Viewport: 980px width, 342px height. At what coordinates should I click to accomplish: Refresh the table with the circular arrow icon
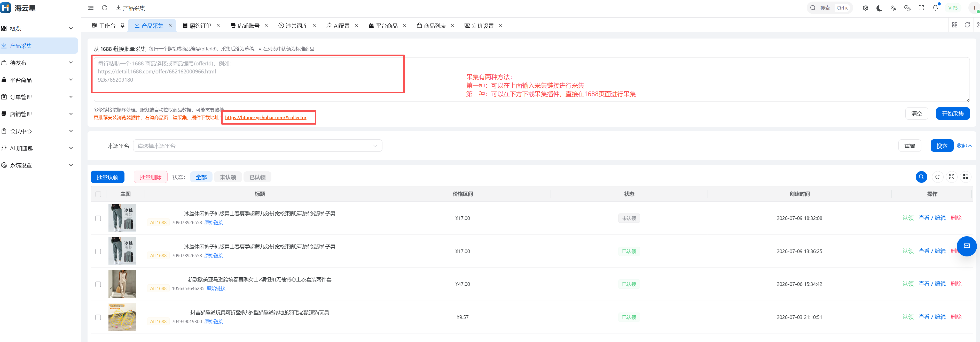(x=937, y=177)
